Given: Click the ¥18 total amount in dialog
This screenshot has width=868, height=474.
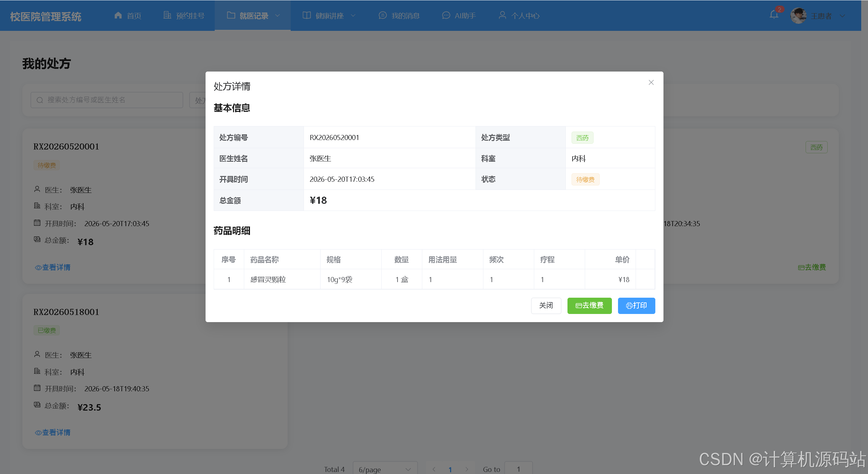Looking at the screenshot, I should [x=318, y=200].
